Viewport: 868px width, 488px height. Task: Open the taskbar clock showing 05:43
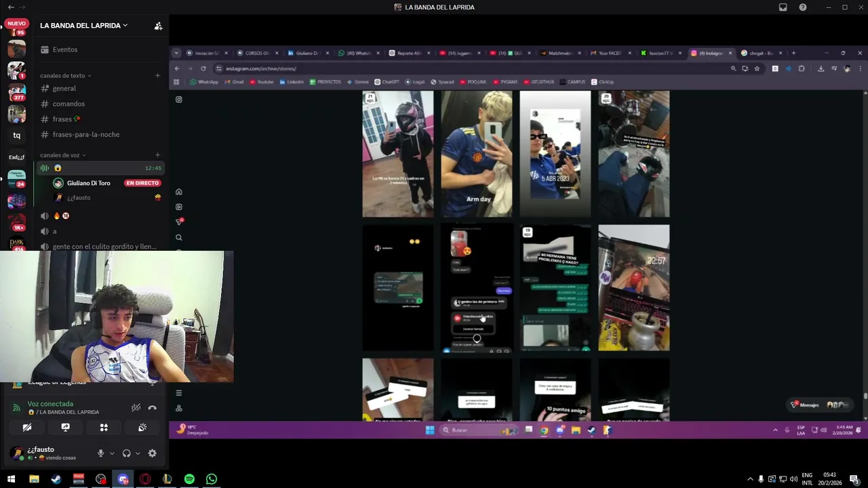click(x=830, y=479)
